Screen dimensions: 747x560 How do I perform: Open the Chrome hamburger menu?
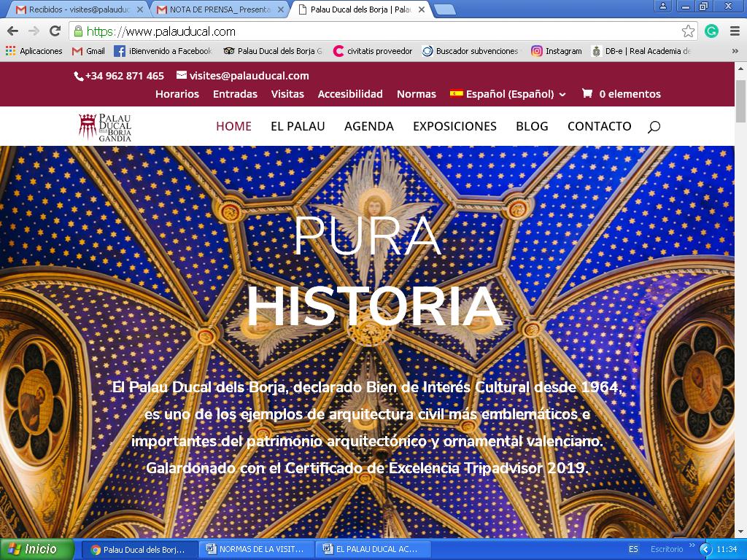[735, 31]
